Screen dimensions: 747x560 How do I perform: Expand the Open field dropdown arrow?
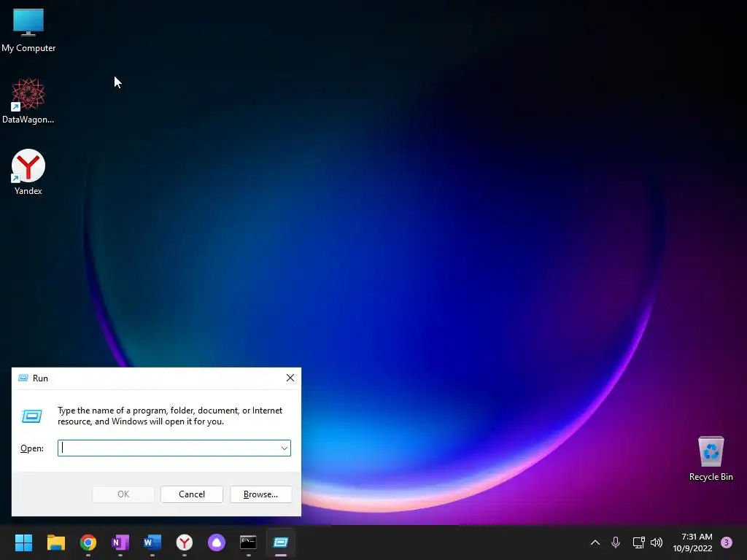[285, 448]
